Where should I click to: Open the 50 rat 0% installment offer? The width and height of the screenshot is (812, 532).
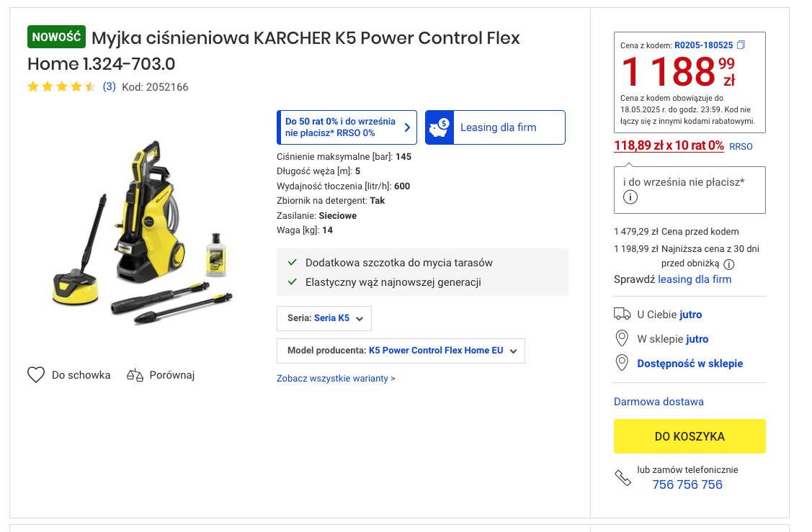click(x=347, y=127)
